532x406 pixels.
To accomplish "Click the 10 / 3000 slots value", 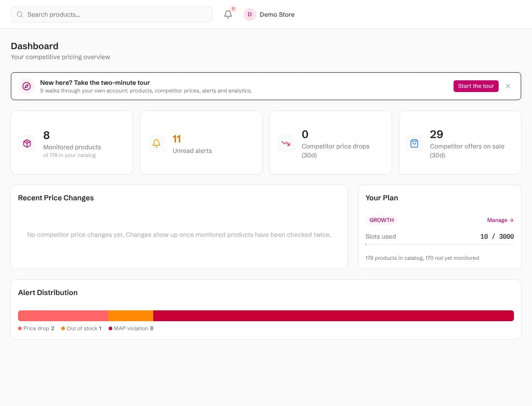I will coord(497,236).
